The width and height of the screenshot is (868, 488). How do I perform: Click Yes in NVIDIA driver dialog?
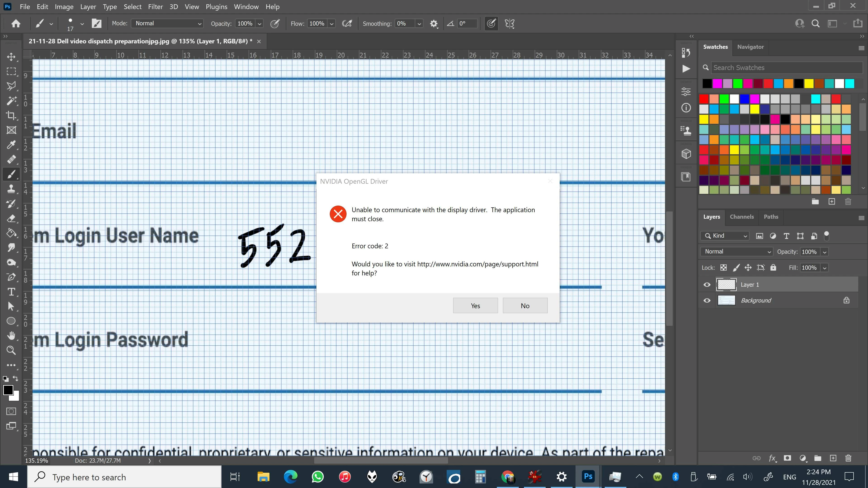tap(475, 305)
